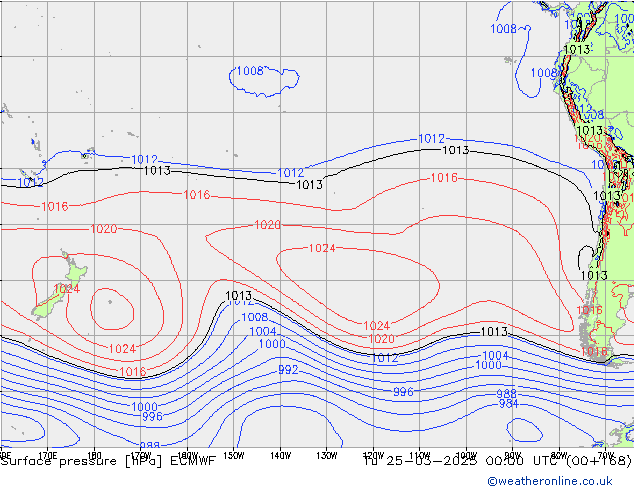Click the red 1016 label just below 1013 at top

(x=444, y=178)
